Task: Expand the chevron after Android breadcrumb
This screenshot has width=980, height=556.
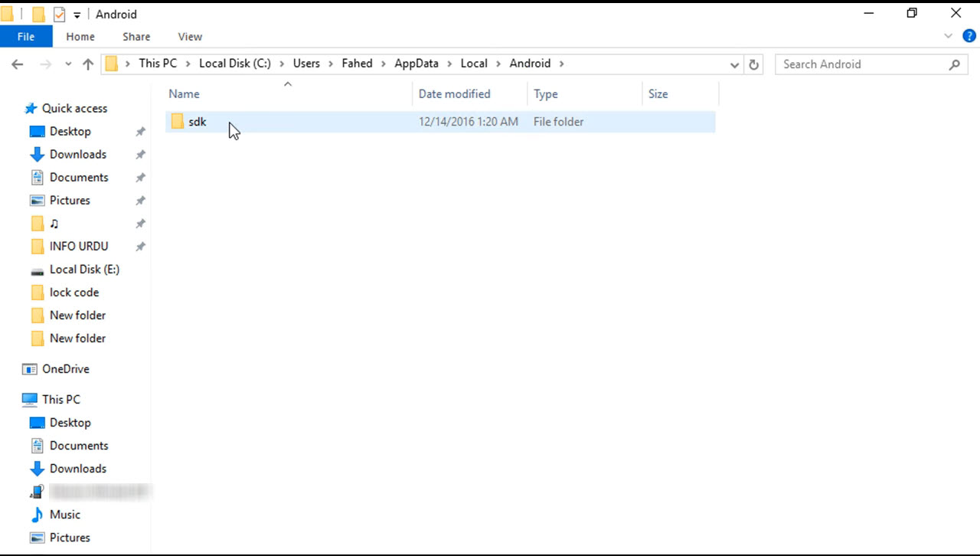Action: [561, 64]
